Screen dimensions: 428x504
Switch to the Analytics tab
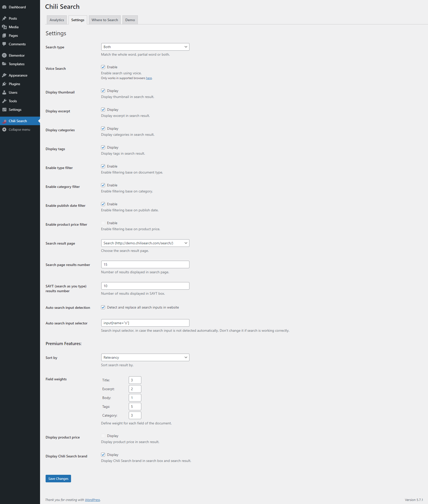click(x=57, y=20)
